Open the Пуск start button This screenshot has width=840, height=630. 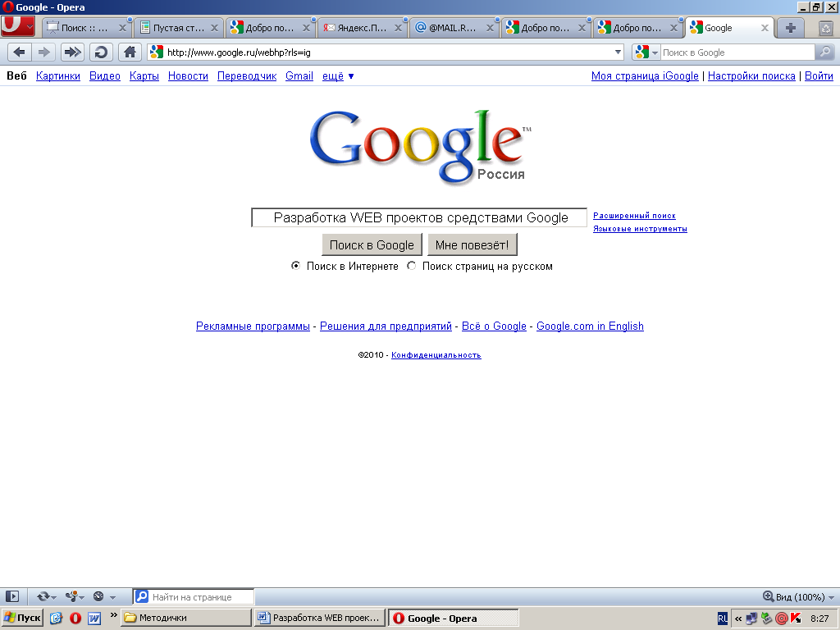coord(22,619)
